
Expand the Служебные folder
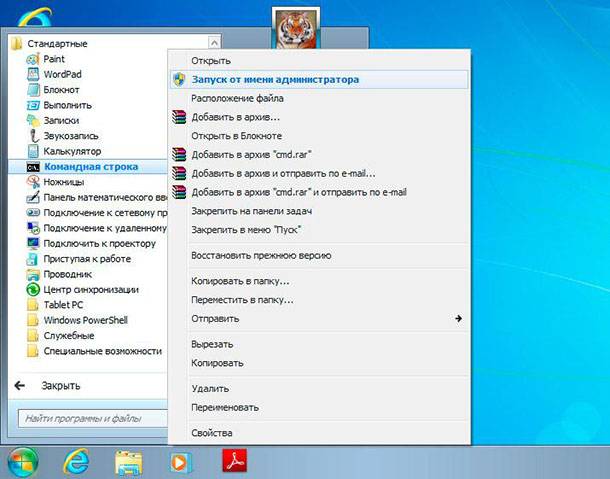coord(60,336)
